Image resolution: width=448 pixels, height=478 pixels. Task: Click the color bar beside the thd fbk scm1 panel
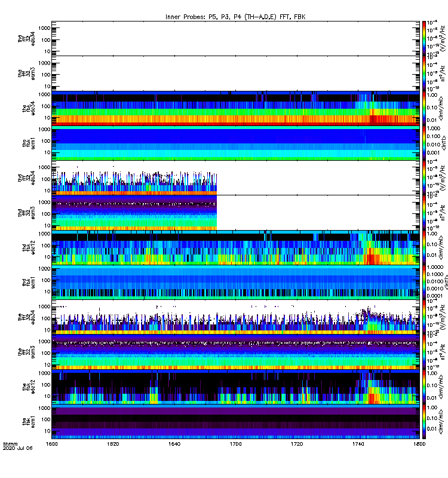pos(424,283)
